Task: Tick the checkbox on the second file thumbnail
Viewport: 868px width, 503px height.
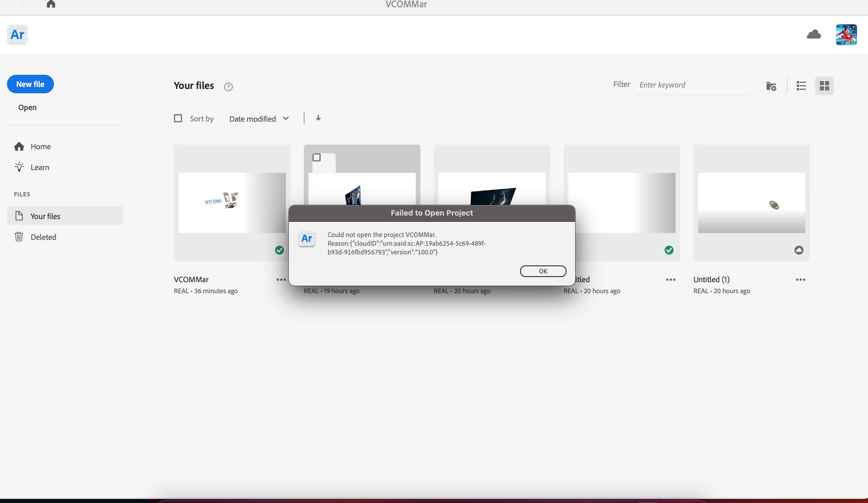Action: coord(316,158)
